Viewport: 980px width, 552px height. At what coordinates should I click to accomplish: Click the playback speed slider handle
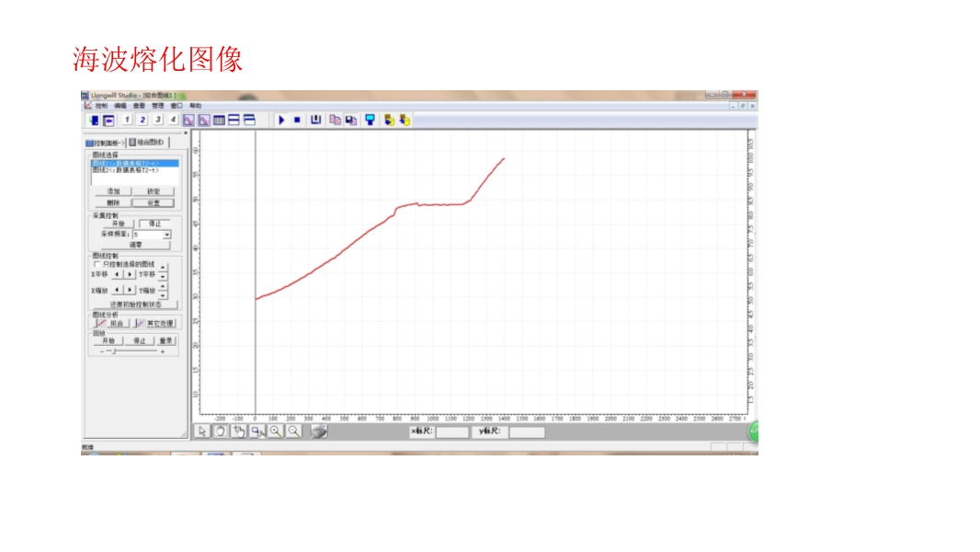tap(114, 351)
